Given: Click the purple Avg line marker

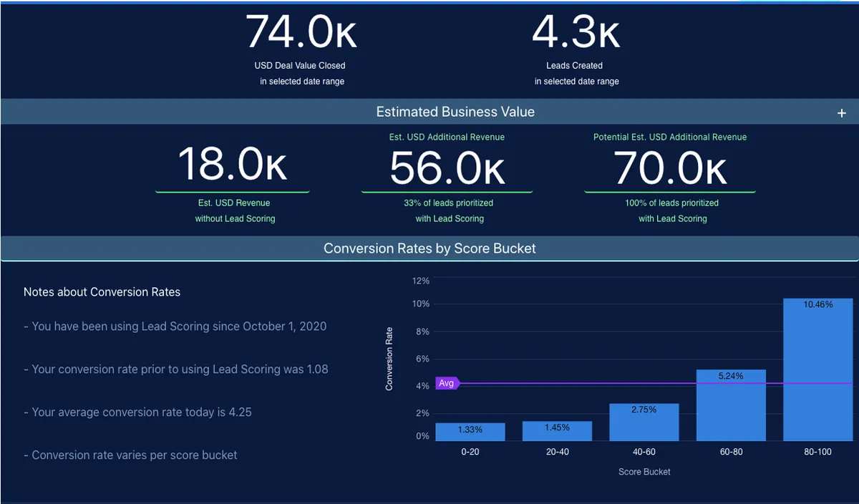Looking at the screenshot, I should tap(447, 383).
